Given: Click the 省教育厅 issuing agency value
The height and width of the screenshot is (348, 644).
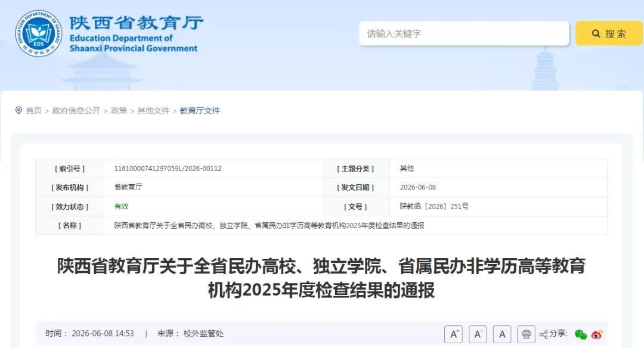Looking at the screenshot, I should 128,187.
